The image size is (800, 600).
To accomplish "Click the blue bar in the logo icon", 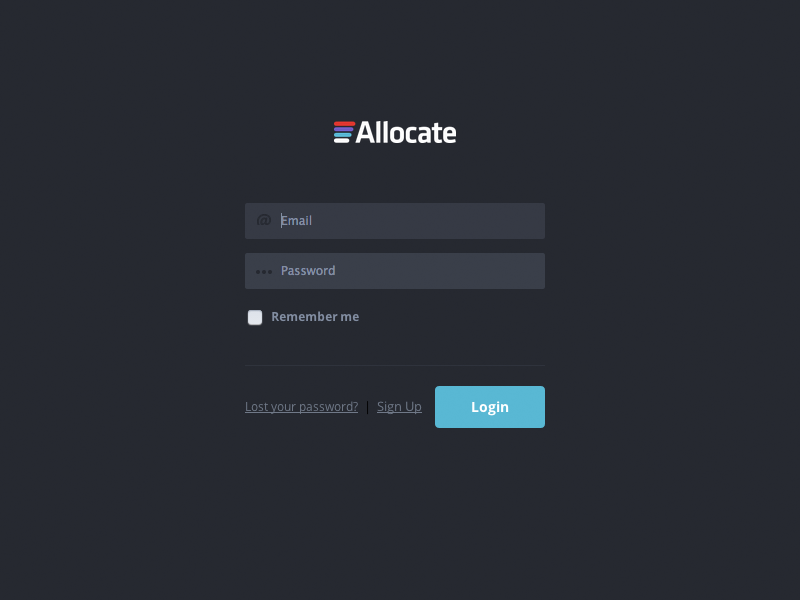I will [343, 135].
